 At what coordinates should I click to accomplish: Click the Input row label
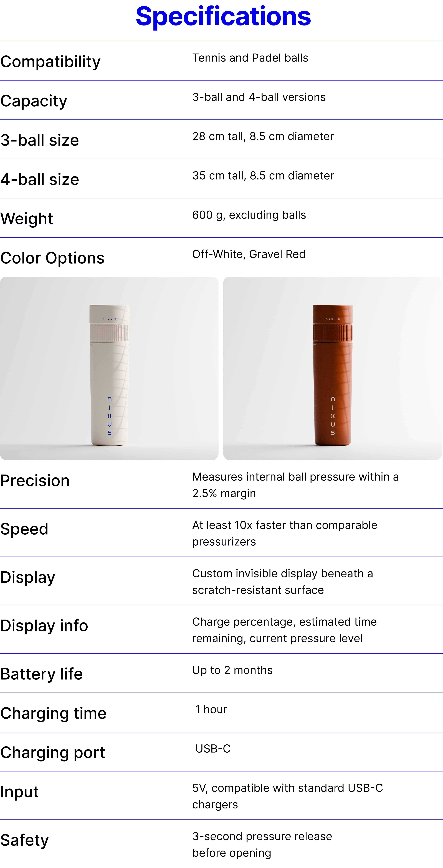coord(20,792)
